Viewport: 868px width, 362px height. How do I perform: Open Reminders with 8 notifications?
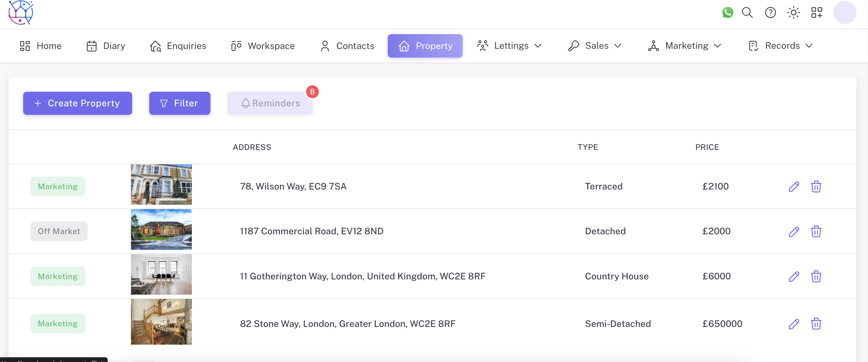click(270, 103)
